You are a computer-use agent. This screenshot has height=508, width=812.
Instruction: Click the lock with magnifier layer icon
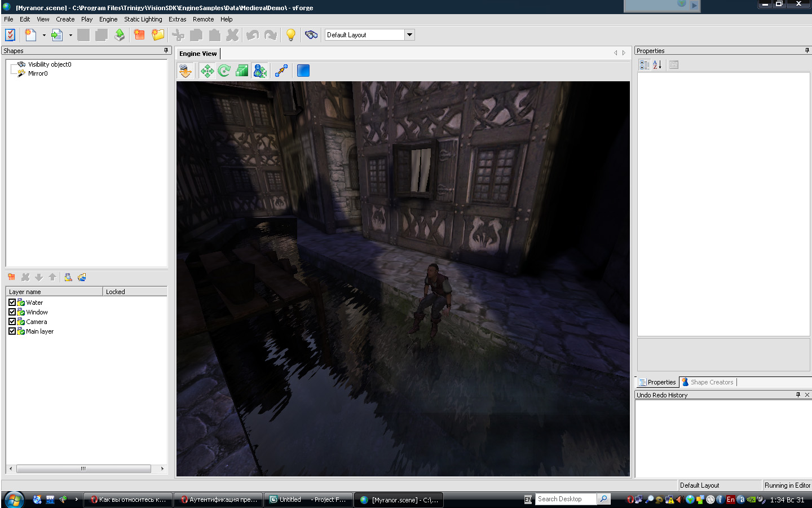(68, 277)
